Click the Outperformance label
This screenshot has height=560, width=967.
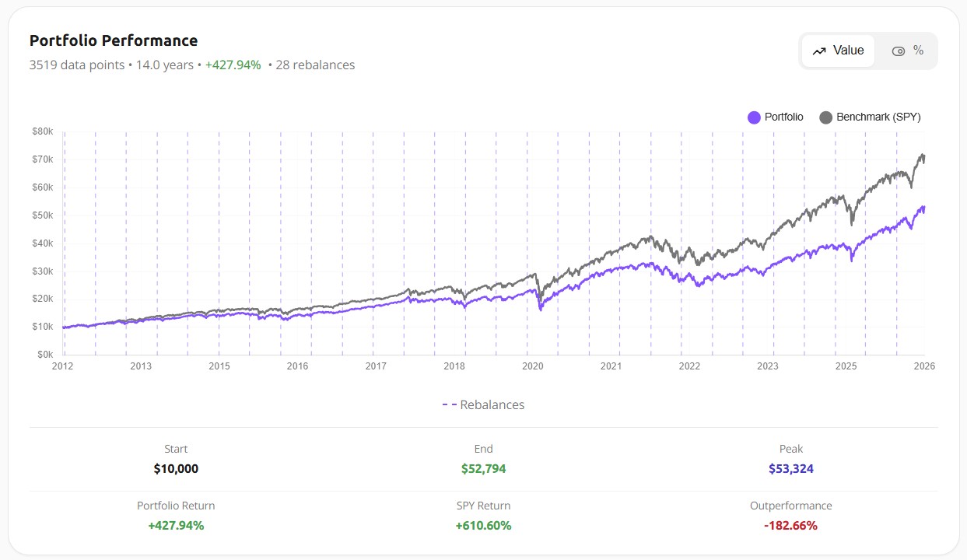(791, 506)
